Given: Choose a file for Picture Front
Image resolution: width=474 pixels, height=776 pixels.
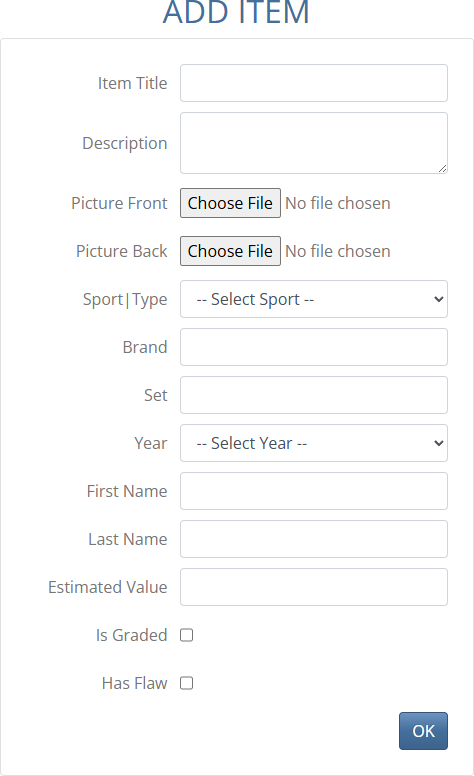Looking at the screenshot, I should pos(230,203).
